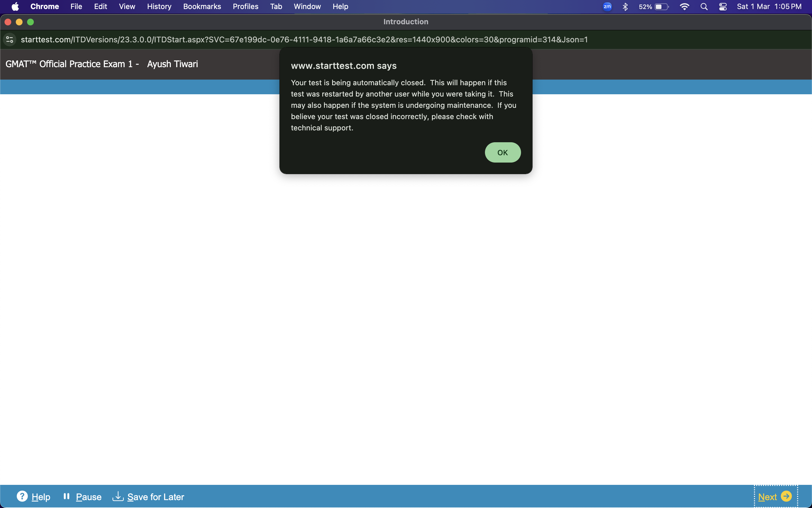812x508 pixels.
Task: Open the Tab menu
Action: pyautogui.click(x=276, y=7)
